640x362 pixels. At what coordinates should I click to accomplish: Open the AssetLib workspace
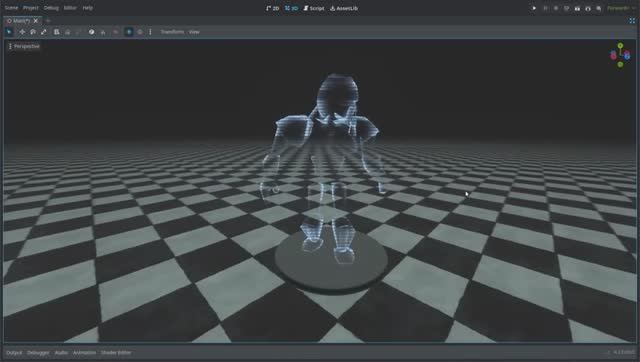coord(344,8)
